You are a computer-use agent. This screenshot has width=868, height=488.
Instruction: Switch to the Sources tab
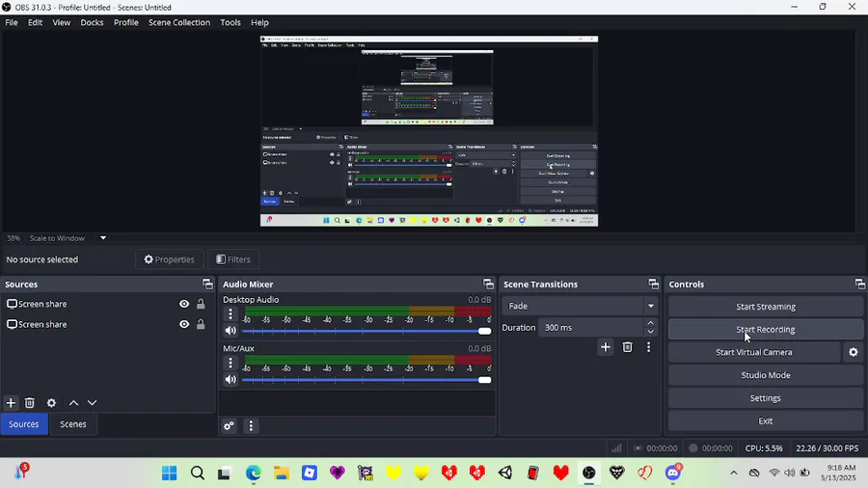(24, 423)
